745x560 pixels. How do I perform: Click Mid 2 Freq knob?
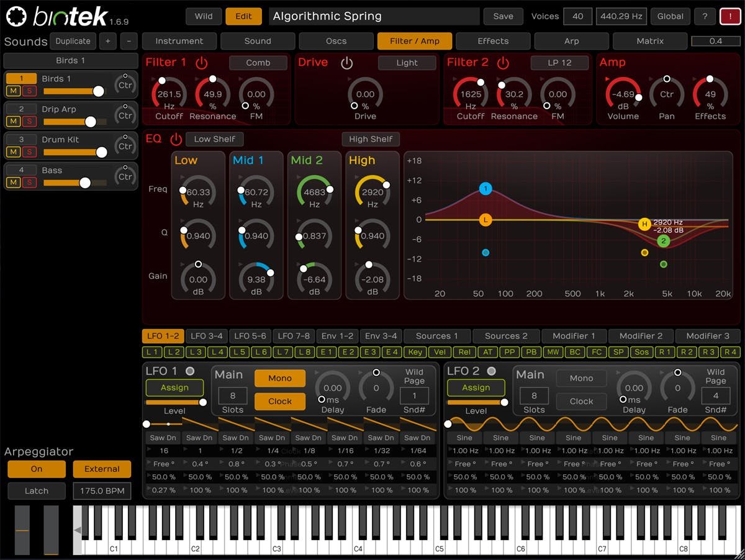tap(314, 192)
